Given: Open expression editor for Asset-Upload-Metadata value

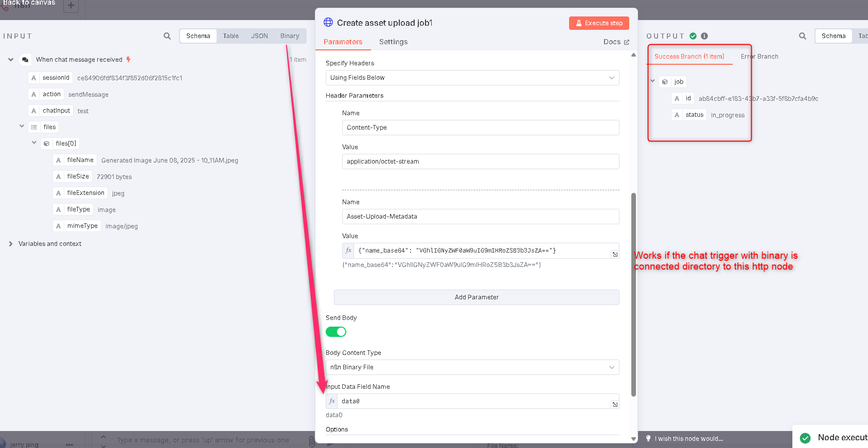Looking at the screenshot, I should tap(615, 255).
